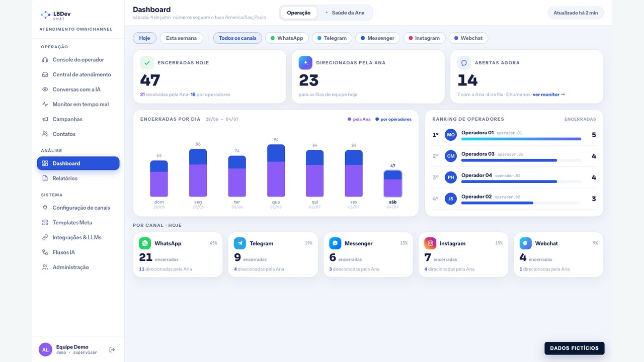
Task: Click the flow icon beside Fluxos IA
Action: [x=45, y=252]
